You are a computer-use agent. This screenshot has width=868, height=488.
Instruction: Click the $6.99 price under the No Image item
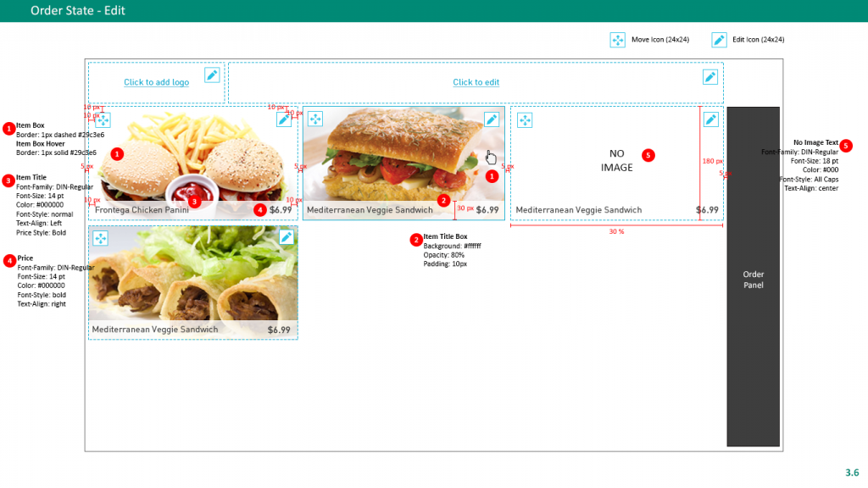pyautogui.click(x=707, y=210)
